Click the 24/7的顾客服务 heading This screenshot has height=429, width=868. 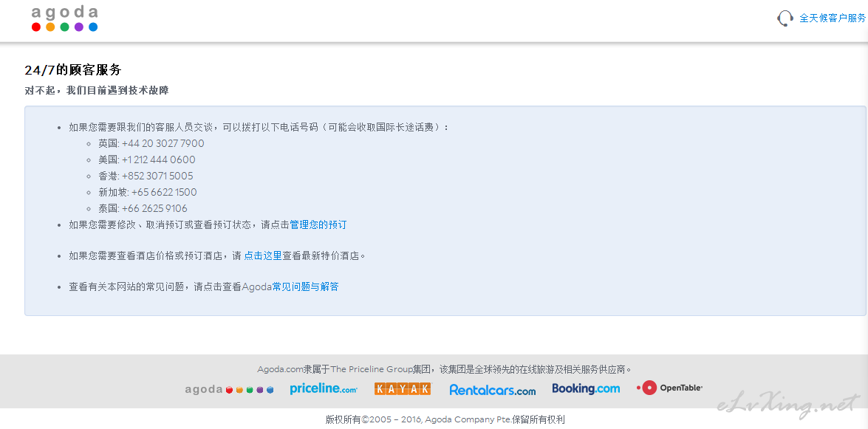coord(73,69)
